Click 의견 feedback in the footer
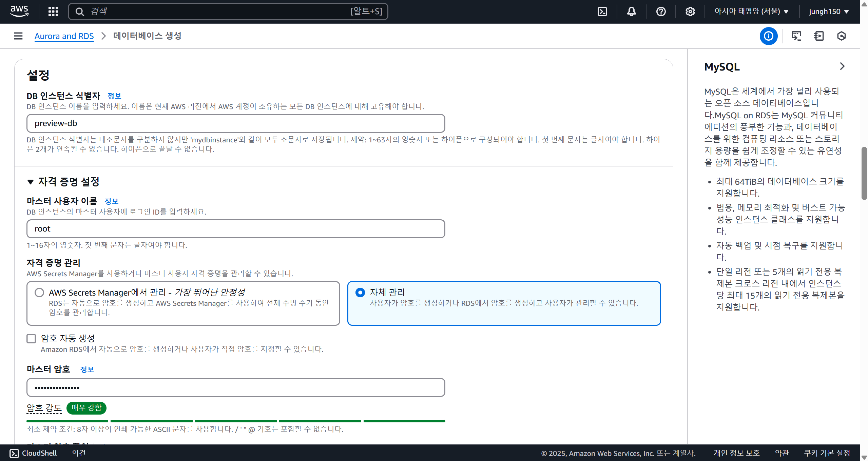 (x=79, y=453)
